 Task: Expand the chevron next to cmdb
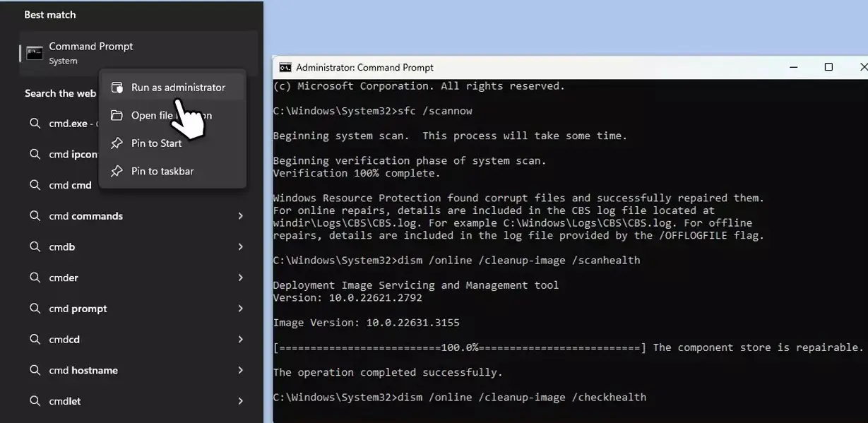(x=241, y=247)
